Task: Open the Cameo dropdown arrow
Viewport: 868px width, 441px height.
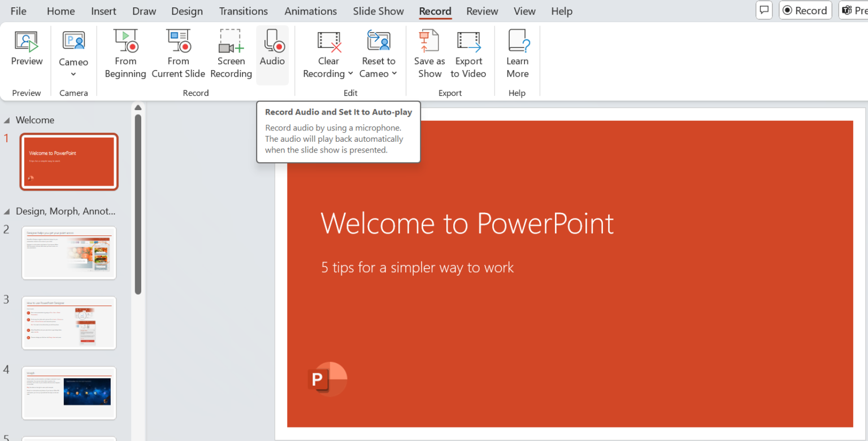Action: (73, 73)
